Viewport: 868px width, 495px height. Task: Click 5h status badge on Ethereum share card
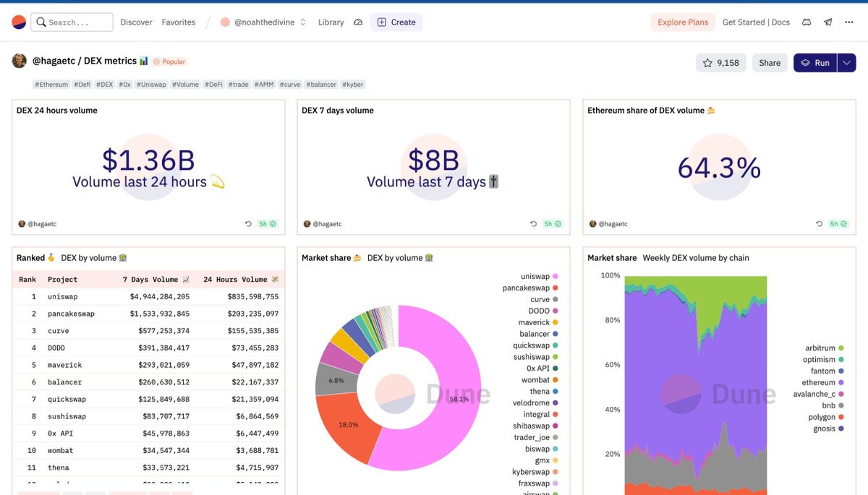click(838, 224)
